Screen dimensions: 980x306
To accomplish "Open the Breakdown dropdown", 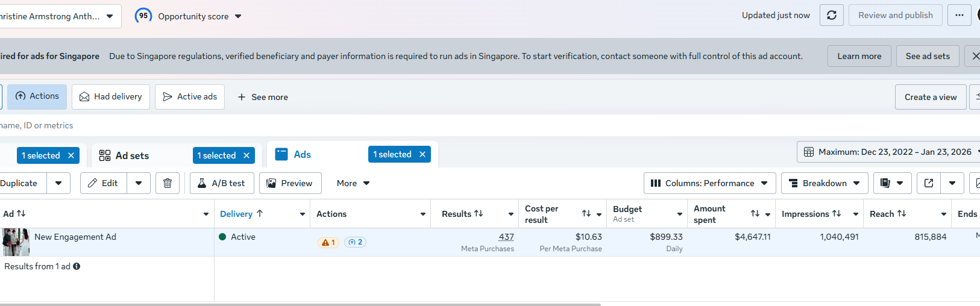I will (x=824, y=183).
